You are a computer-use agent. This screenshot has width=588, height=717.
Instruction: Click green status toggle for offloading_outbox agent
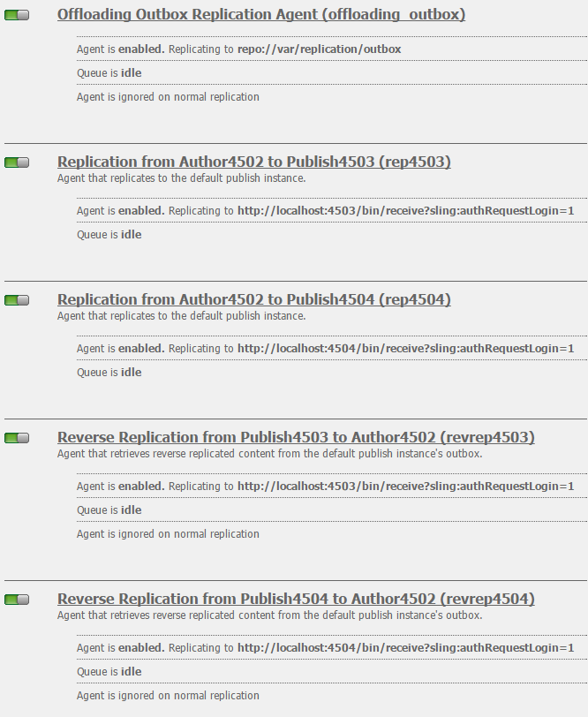pyautogui.click(x=17, y=15)
